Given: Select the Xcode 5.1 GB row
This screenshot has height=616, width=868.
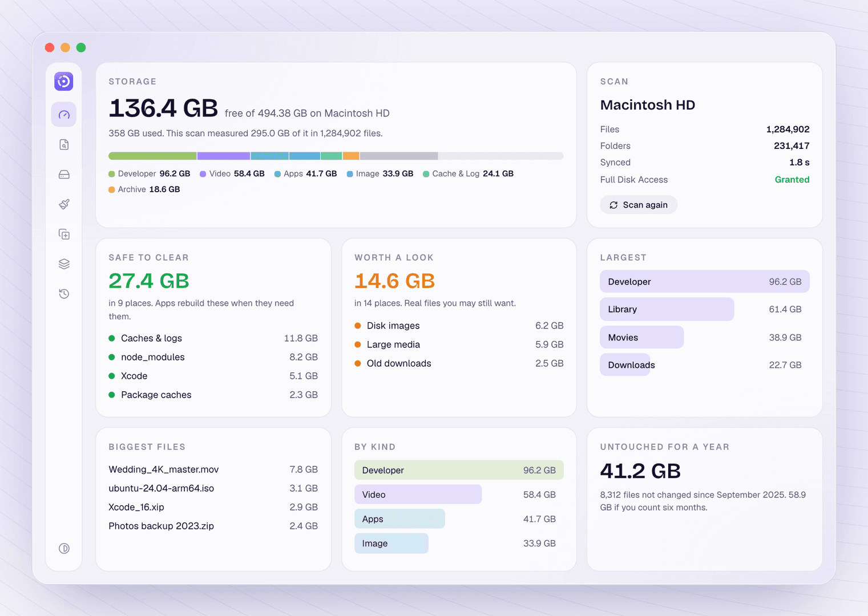Looking at the screenshot, I should pos(213,376).
